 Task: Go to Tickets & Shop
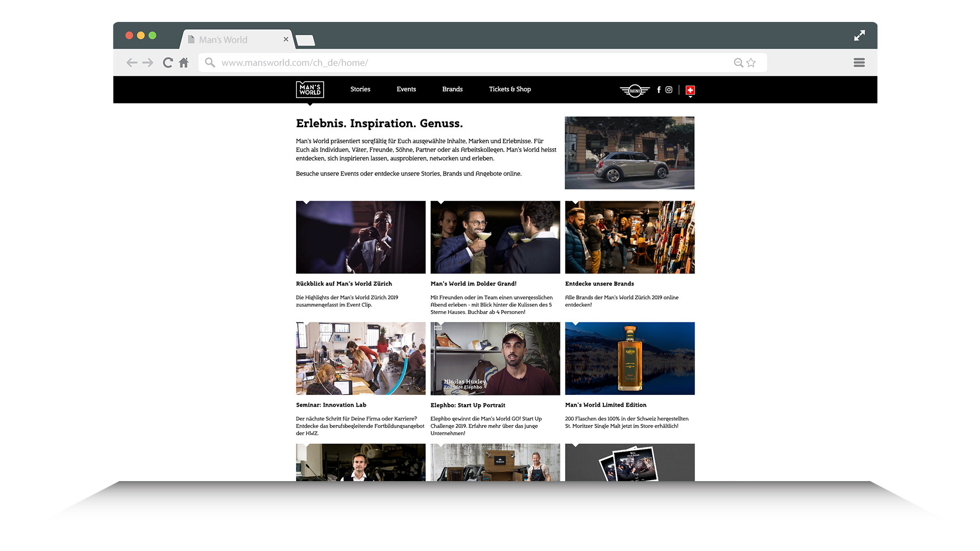(509, 89)
